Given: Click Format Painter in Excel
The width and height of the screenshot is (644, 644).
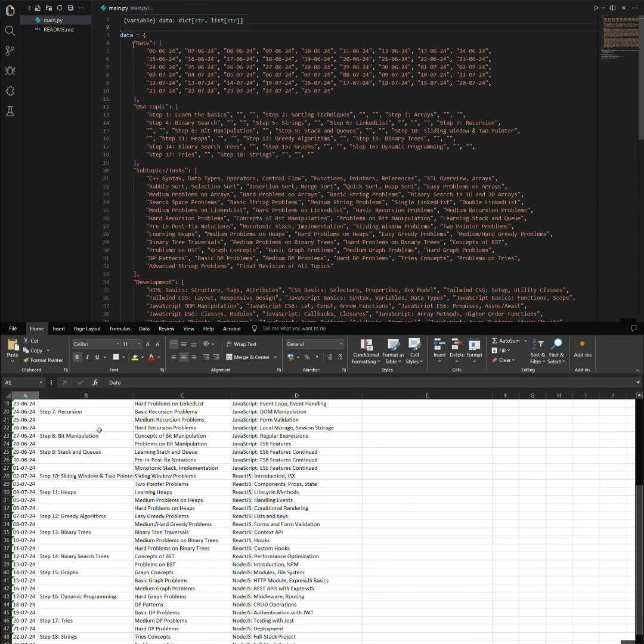Looking at the screenshot, I should click(x=43, y=360).
